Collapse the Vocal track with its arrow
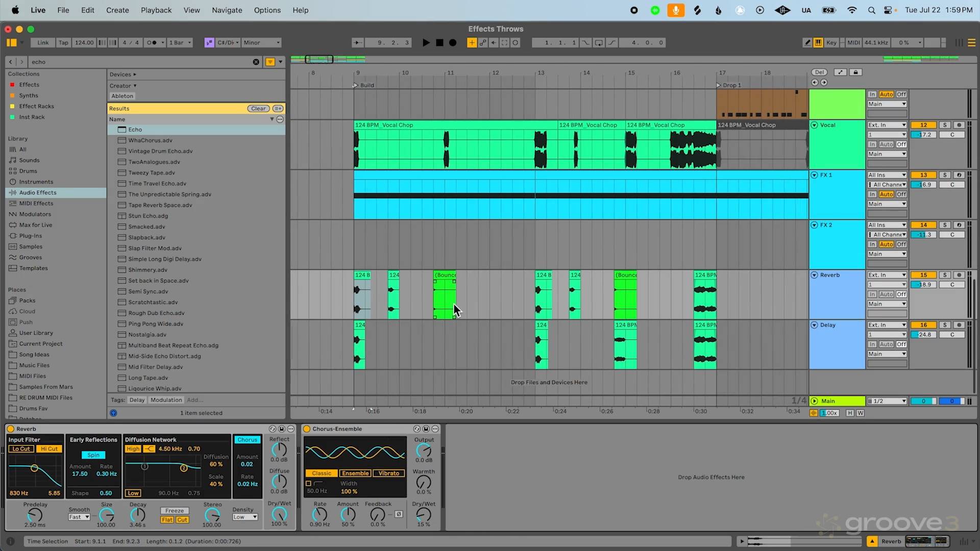Screen dimensions: 980x551 pyautogui.click(x=815, y=125)
